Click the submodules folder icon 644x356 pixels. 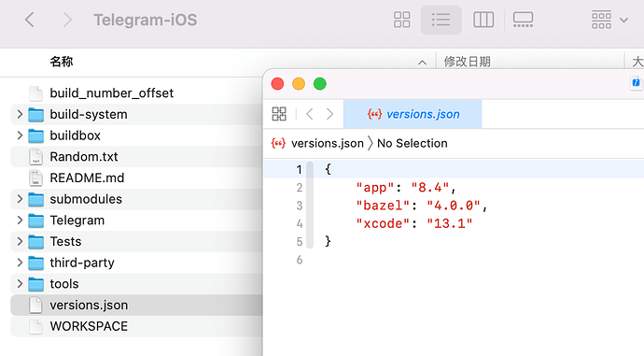click(x=36, y=199)
